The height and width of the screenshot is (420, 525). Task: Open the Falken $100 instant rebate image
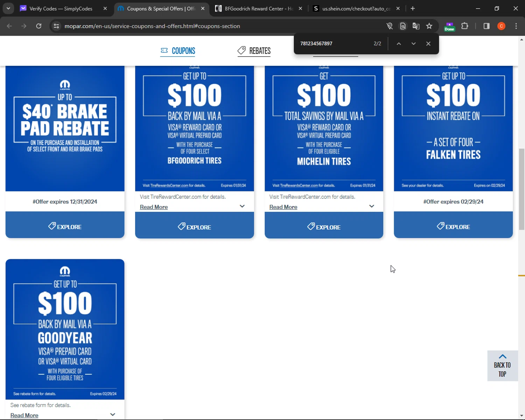453,128
